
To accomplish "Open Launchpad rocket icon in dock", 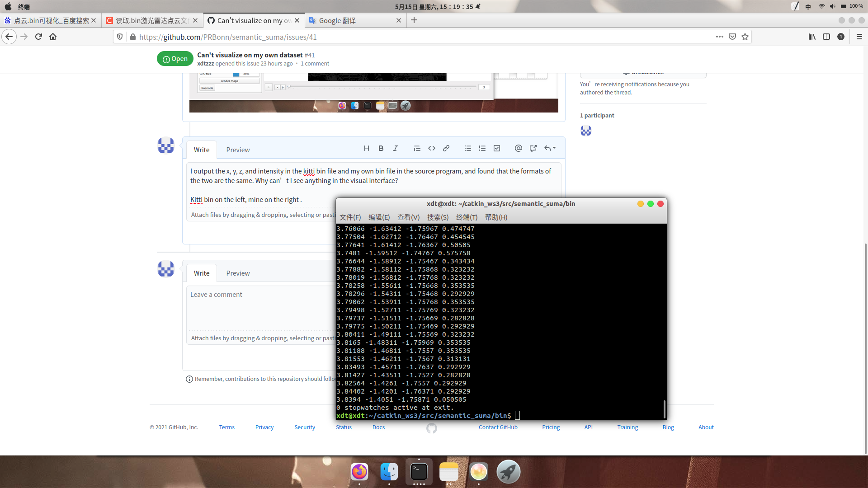I will (509, 472).
